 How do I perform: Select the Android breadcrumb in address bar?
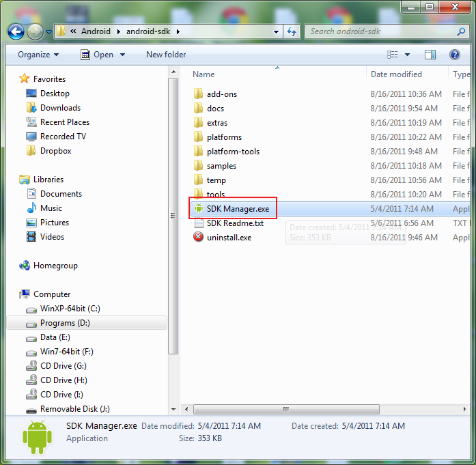(96, 31)
